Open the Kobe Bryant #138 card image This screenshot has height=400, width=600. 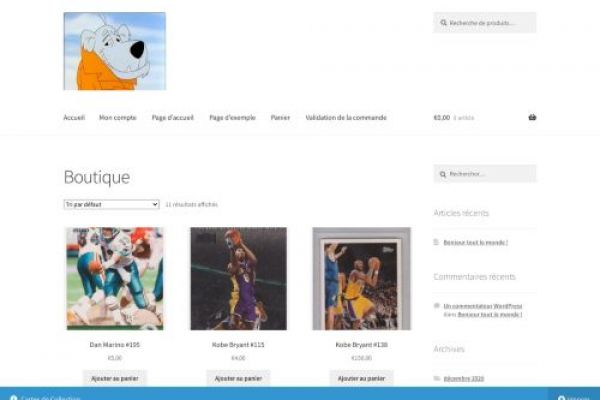(361, 278)
